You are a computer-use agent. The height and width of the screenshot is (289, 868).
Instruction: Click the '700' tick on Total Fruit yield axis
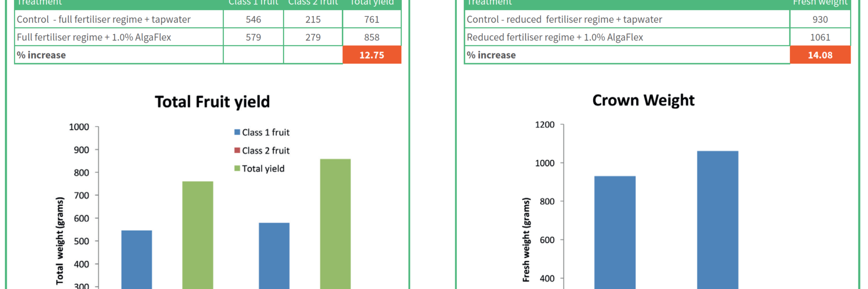[81, 196]
